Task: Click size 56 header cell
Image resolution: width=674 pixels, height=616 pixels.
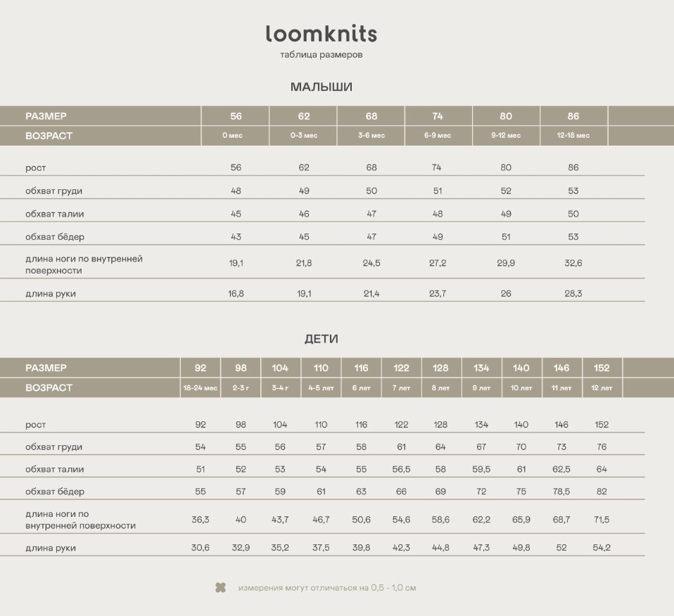Action: tap(236, 116)
